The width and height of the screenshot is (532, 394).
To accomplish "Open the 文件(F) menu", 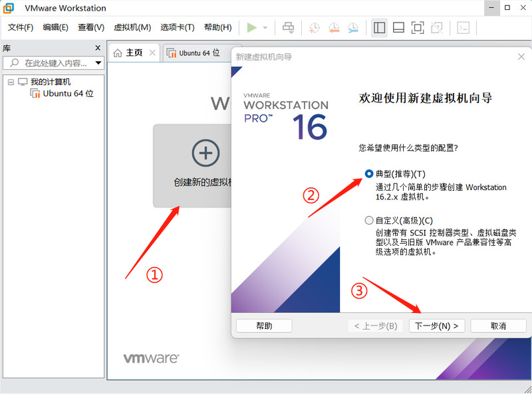I will click(x=21, y=27).
